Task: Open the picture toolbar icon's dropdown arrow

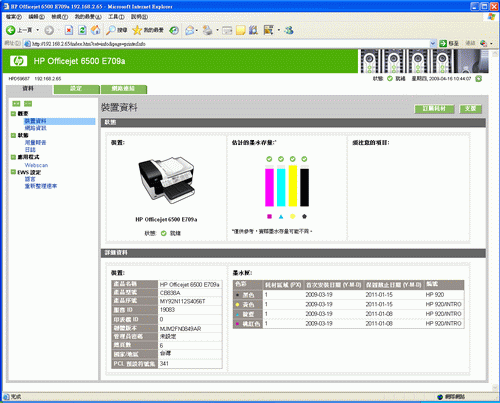Action: click(x=279, y=30)
